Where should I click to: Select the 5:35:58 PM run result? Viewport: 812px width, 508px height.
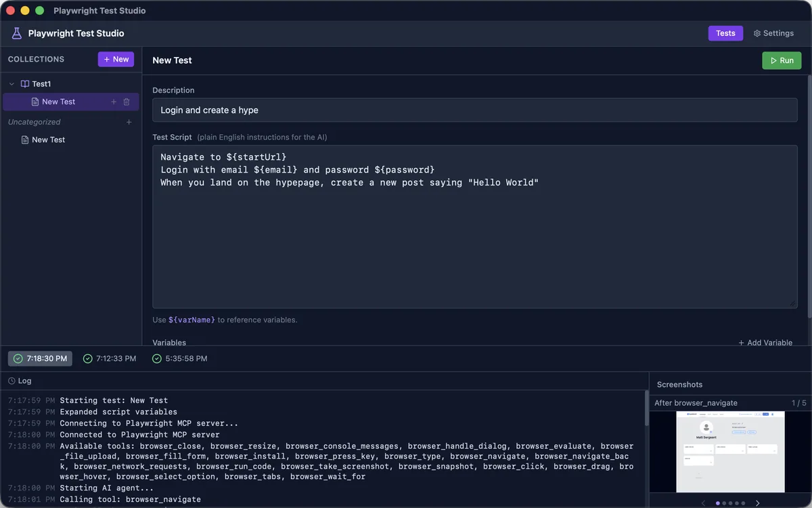(179, 358)
